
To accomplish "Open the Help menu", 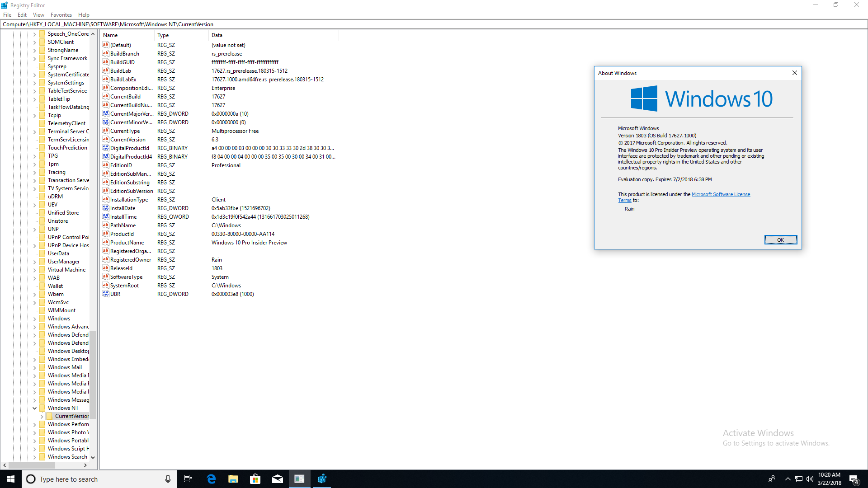I will tap(84, 15).
